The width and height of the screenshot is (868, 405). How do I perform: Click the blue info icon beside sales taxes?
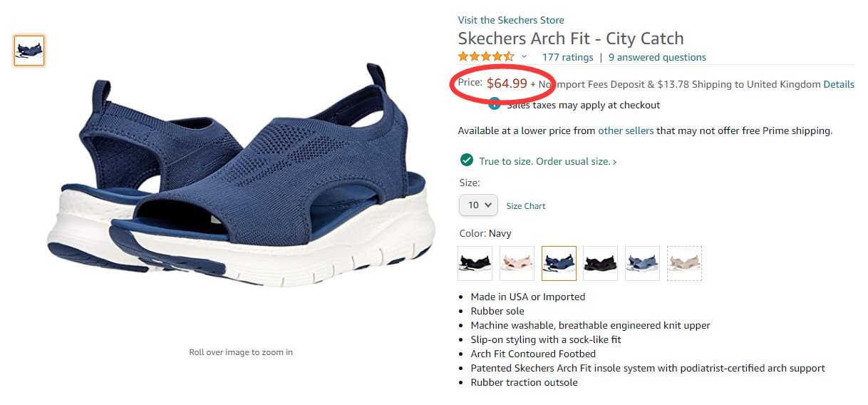[x=495, y=105]
